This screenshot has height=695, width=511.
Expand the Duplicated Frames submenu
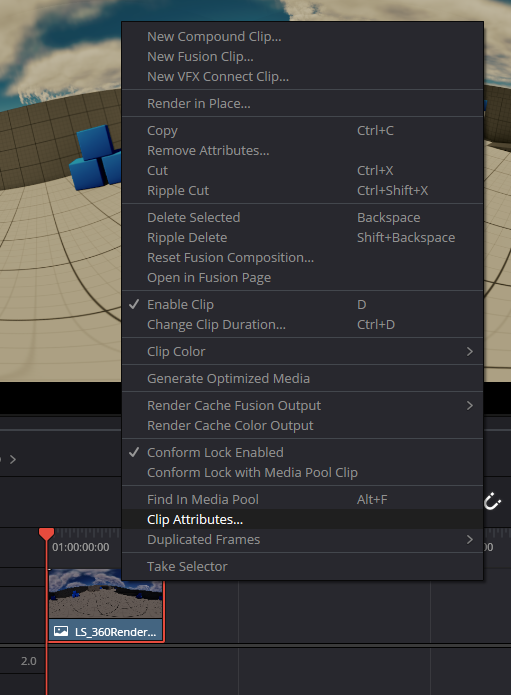302,539
